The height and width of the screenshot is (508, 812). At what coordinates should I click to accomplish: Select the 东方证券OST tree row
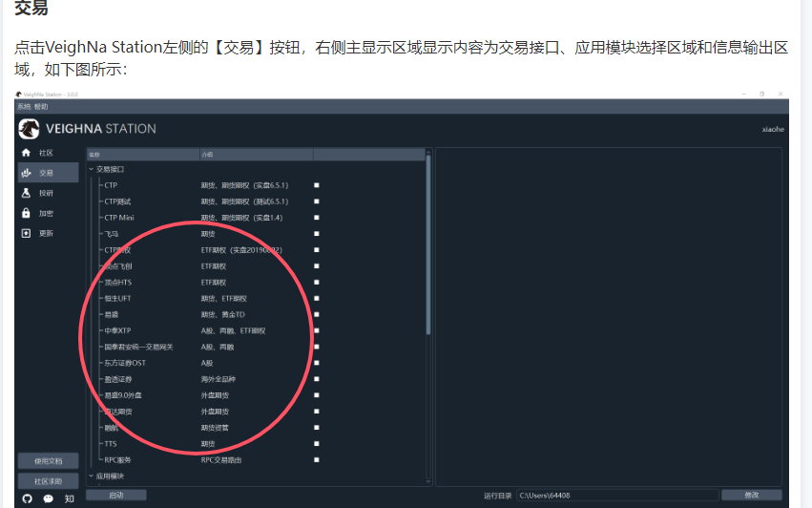256,363
